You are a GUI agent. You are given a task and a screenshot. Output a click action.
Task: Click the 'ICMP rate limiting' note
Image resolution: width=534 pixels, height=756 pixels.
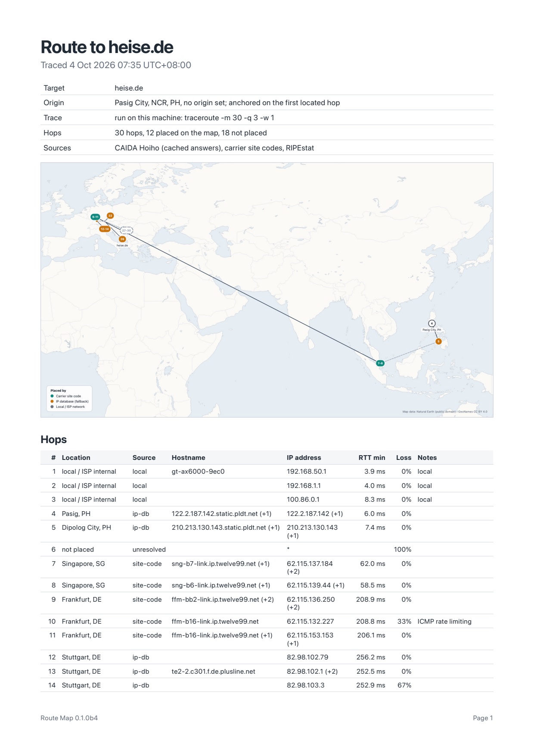pos(444,622)
